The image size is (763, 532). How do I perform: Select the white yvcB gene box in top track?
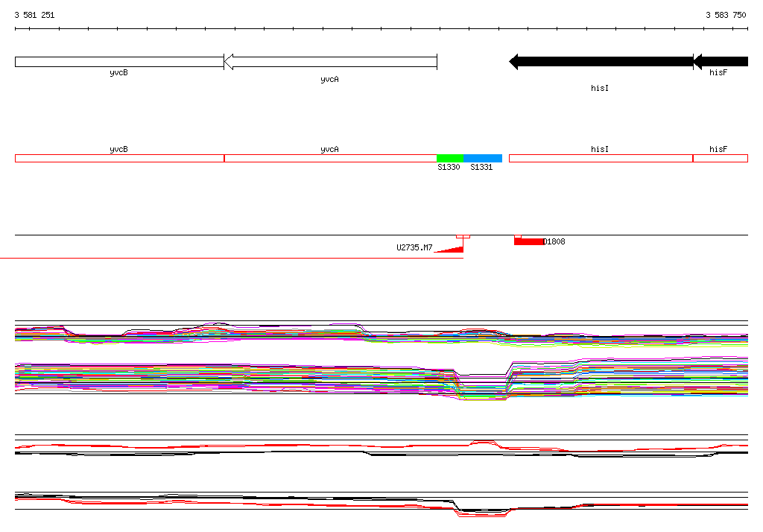pyautogui.click(x=119, y=62)
